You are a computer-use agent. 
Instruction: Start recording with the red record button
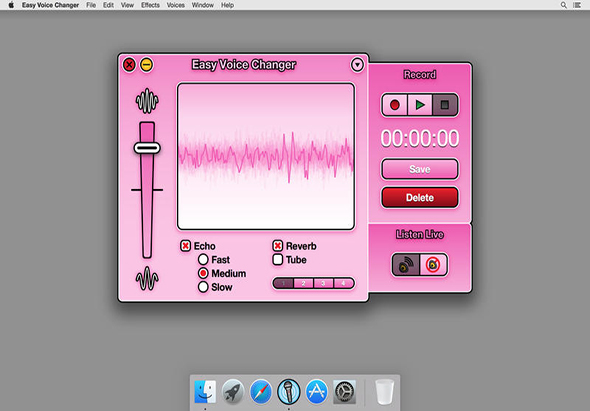[x=395, y=105]
